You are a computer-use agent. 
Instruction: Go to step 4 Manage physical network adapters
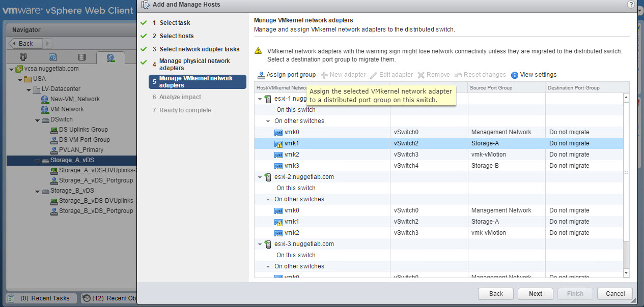click(x=194, y=64)
